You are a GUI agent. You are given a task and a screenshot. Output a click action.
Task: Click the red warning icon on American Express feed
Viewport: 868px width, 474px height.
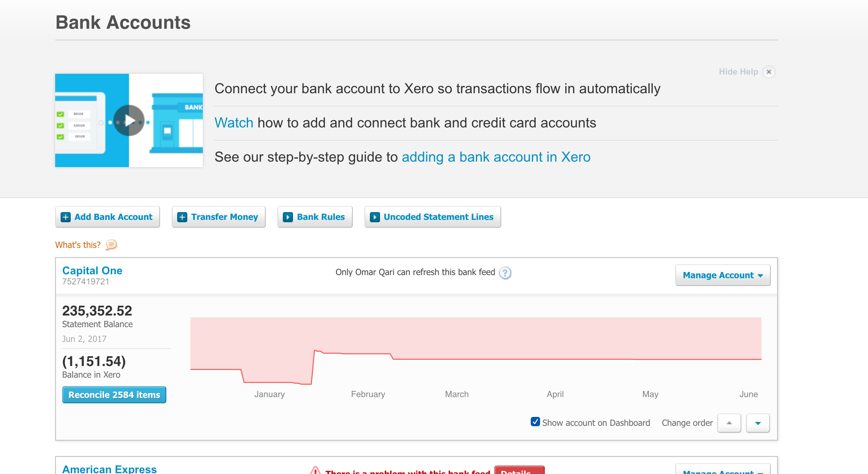coord(315,471)
